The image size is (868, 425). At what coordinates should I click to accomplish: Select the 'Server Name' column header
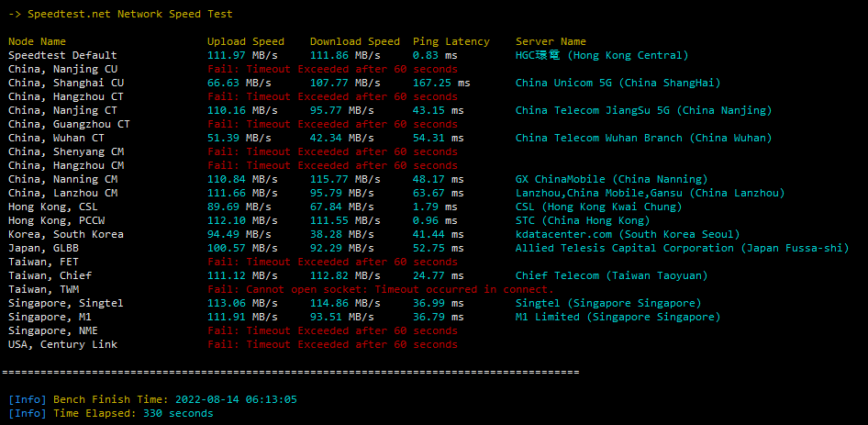point(551,41)
